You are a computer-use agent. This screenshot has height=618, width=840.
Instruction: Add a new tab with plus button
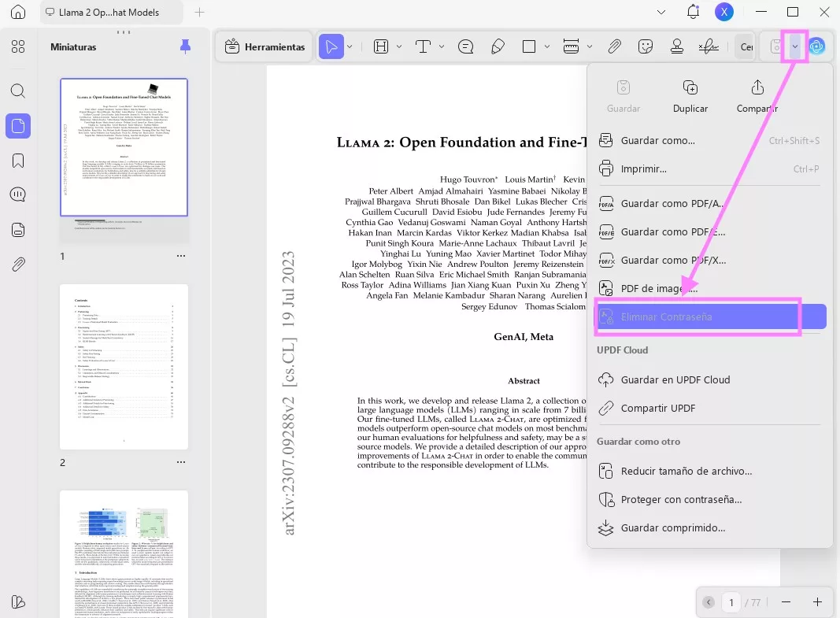coord(199,12)
